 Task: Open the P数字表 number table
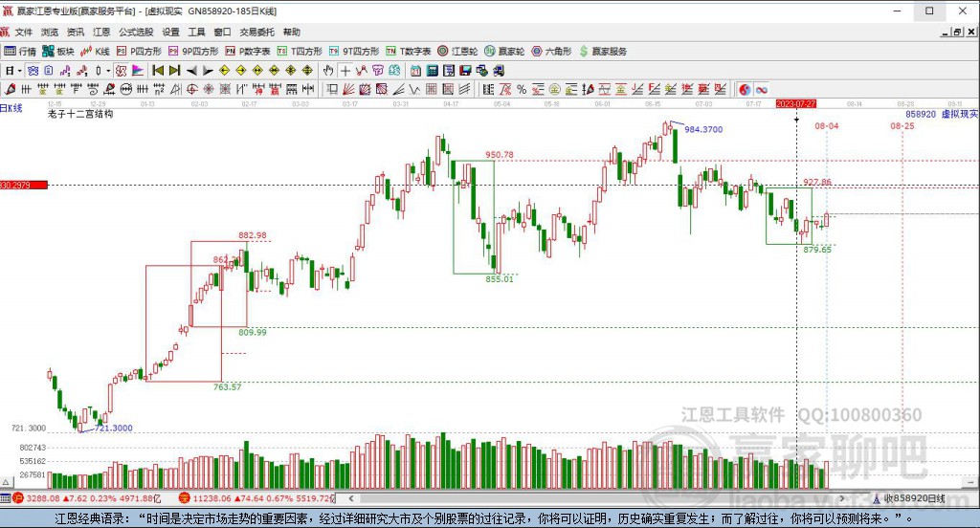[248, 52]
